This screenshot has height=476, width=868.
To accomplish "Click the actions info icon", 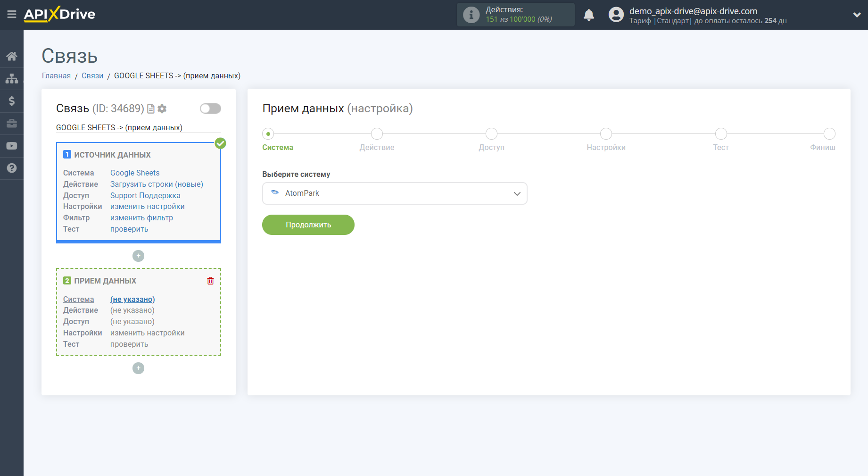I will [x=471, y=15].
